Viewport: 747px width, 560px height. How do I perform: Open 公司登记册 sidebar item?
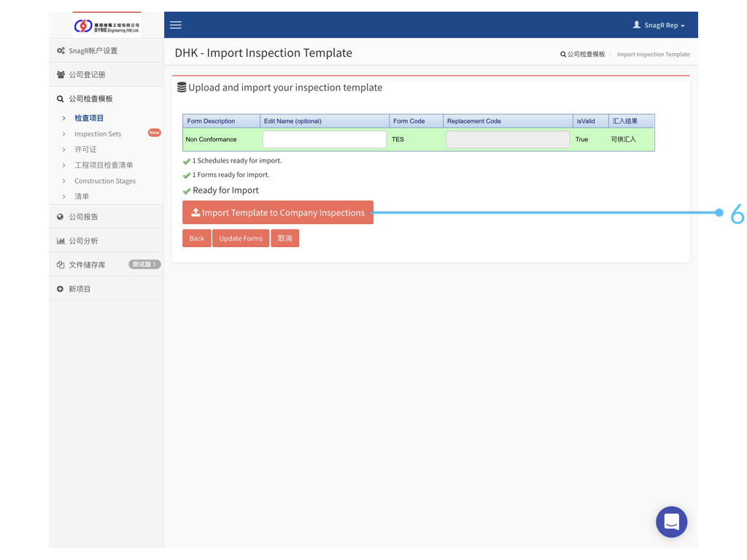coord(107,75)
